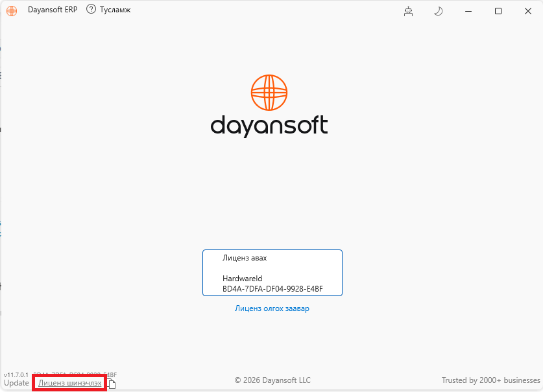This screenshot has width=543, height=392.
Task: Click the Trusted by 2000+ businesses text
Action: click(x=490, y=380)
